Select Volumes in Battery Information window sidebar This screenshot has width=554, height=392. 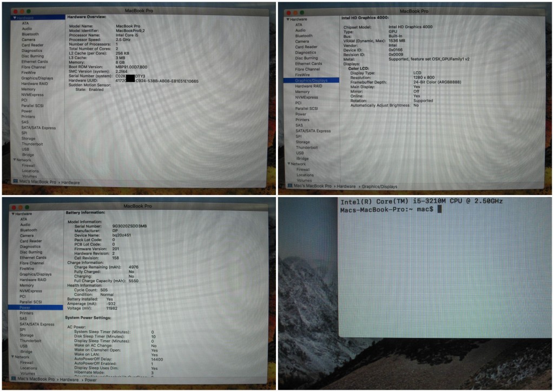pos(28,373)
